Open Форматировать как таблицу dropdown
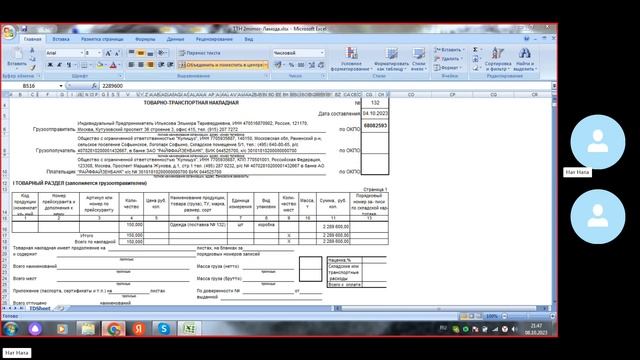This screenshot has width=640, height=360. pos(391,59)
